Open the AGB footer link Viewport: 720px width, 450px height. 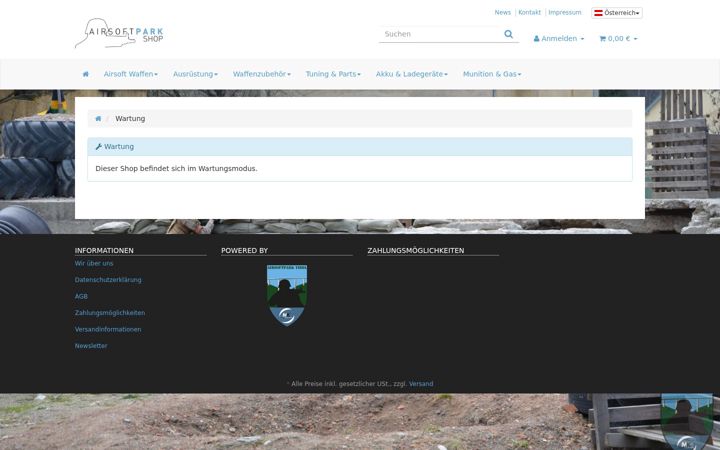pyautogui.click(x=81, y=296)
